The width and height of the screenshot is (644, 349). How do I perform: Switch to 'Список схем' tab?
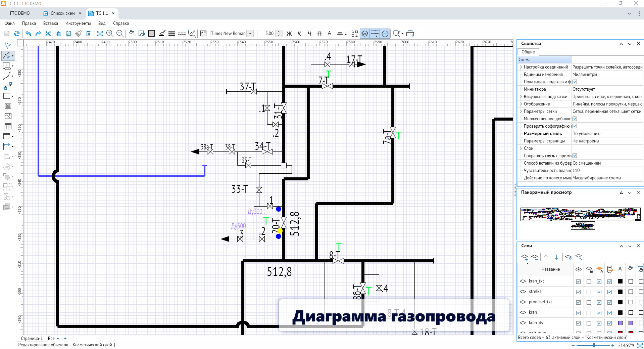click(x=62, y=13)
